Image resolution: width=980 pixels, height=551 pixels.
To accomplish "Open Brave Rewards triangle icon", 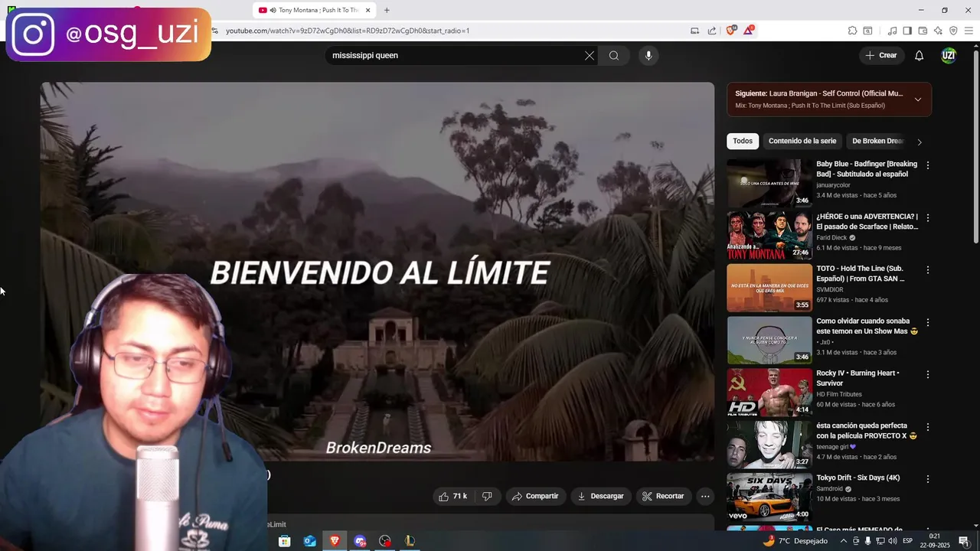I will [748, 31].
